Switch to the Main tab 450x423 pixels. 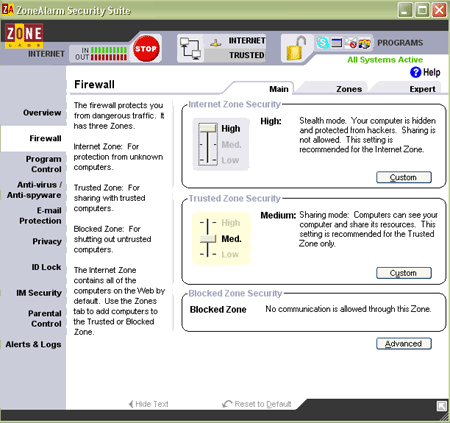(279, 89)
